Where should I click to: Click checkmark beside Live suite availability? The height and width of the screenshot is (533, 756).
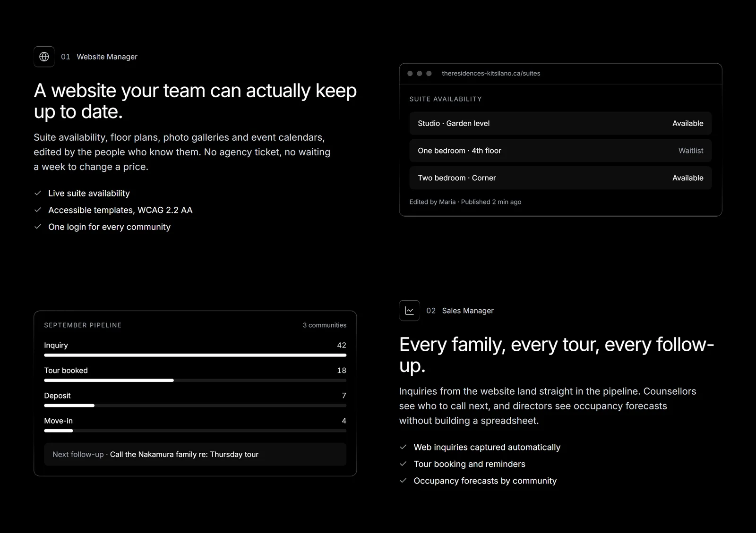[38, 193]
